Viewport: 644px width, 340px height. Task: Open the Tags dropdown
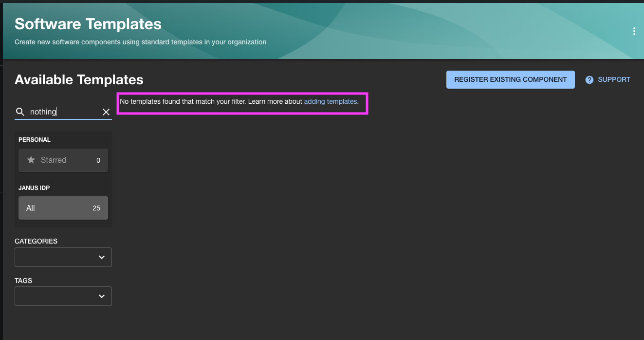tap(63, 296)
